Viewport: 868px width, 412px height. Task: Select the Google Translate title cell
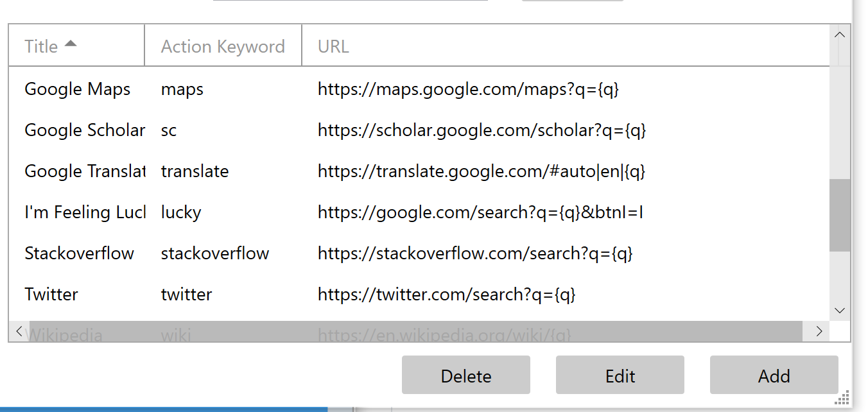[85, 171]
